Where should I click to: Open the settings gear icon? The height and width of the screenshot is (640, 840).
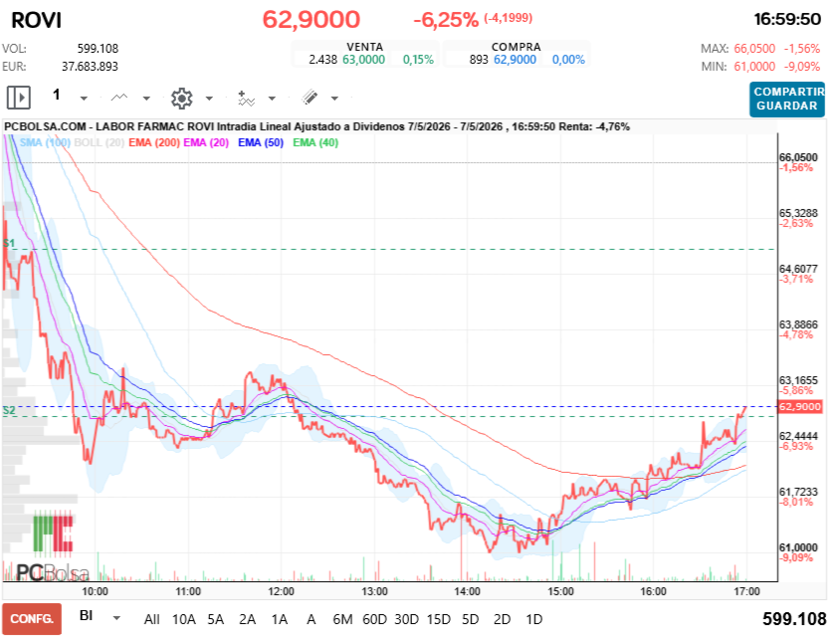pos(181,98)
